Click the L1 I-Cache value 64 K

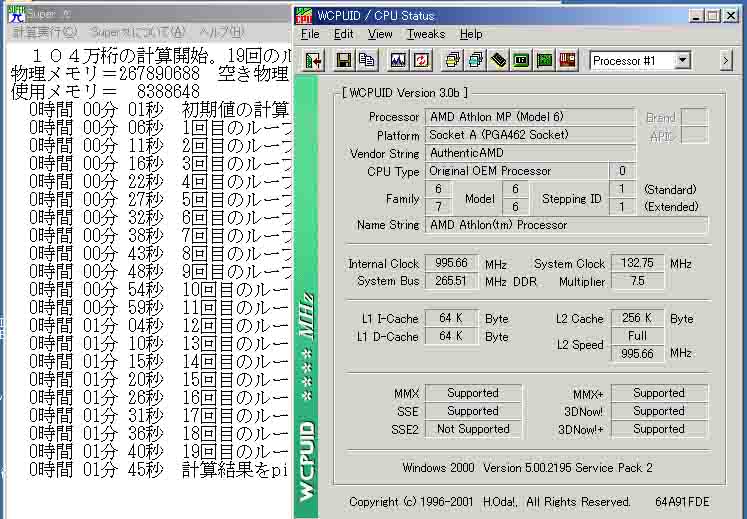pyautogui.click(x=451, y=318)
